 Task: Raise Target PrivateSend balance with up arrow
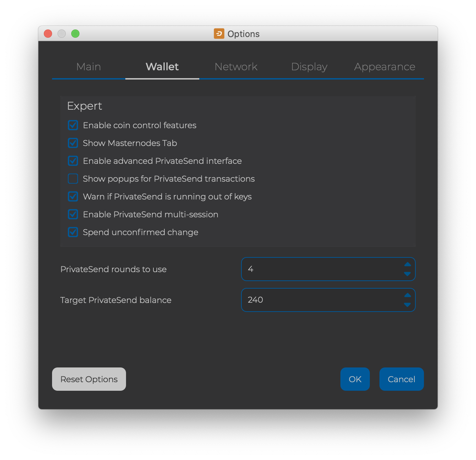point(408,295)
